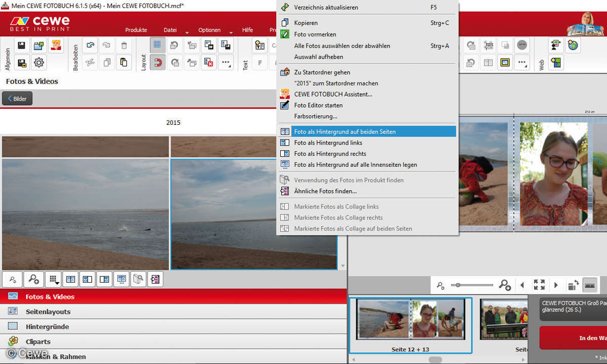607x364 pixels.
Task: Click the send-to-back layer icon
Action: pyautogui.click(x=192, y=45)
